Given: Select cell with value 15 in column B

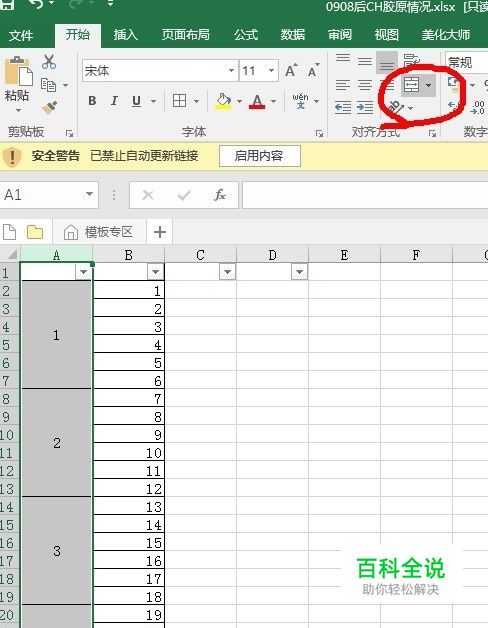Looking at the screenshot, I should (x=129, y=543).
